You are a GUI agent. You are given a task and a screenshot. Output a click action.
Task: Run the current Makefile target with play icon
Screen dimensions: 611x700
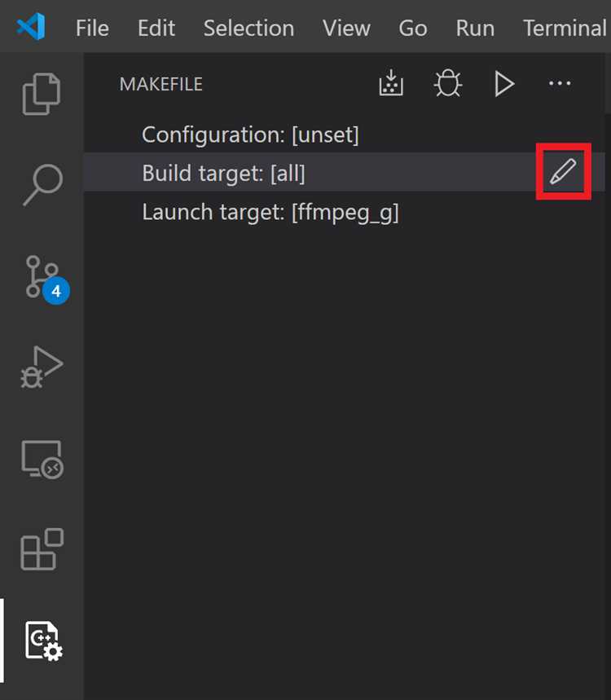(503, 83)
